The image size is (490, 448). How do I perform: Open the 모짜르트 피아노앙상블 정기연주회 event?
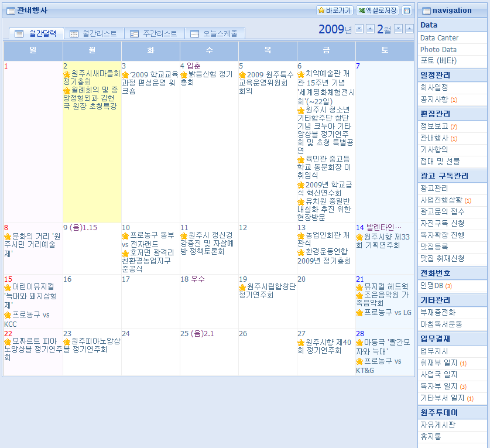(33, 349)
